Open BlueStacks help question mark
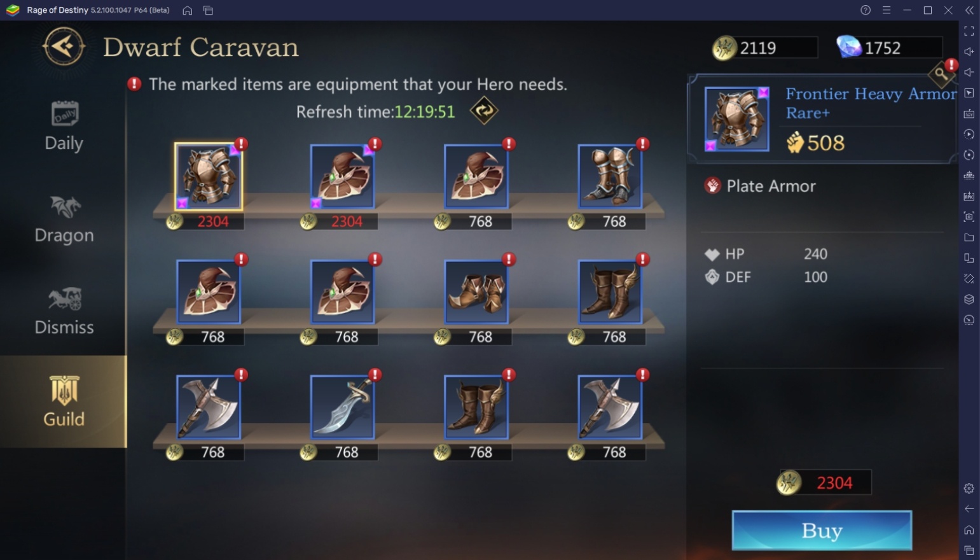The width and height of the screenshot is (980, 560). (866, 10)
